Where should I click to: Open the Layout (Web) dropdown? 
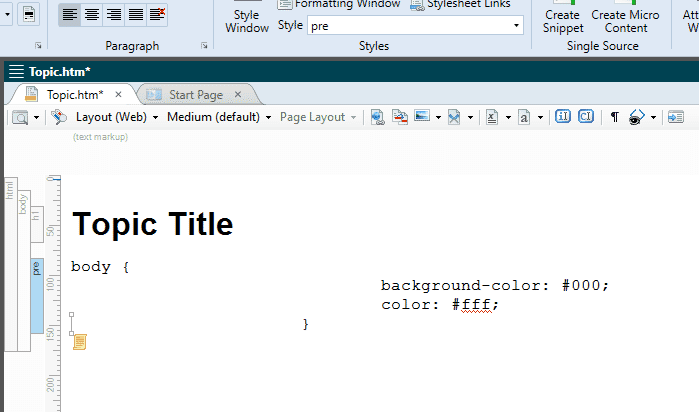pyautogui.click(x=117, y=117)
